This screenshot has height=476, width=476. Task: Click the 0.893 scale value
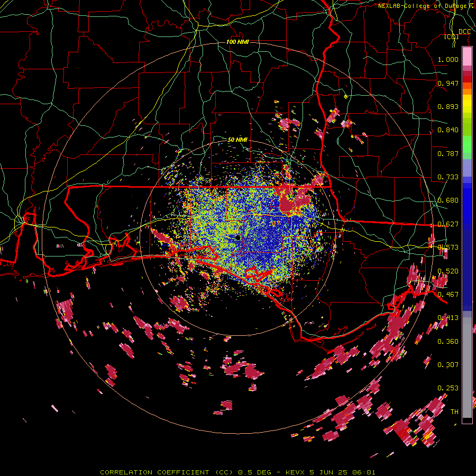click(448, 106)
